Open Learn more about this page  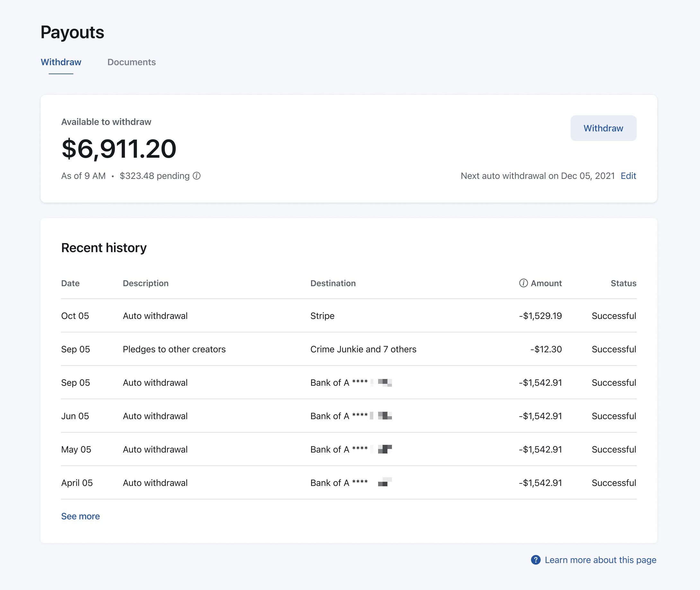pos(600,559)
